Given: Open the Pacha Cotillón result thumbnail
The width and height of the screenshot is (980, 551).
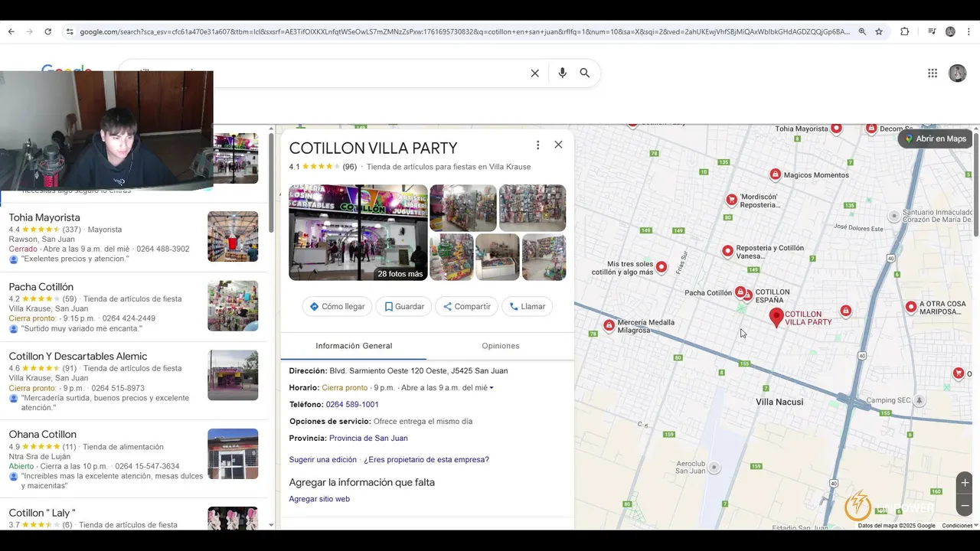Looking at the screenshot, I should click(x=233, y=306).
